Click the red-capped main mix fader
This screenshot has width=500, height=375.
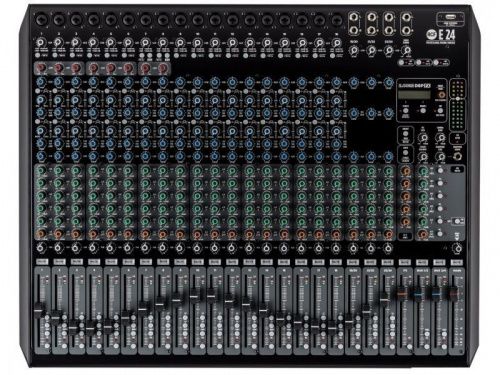pos(454,293)
